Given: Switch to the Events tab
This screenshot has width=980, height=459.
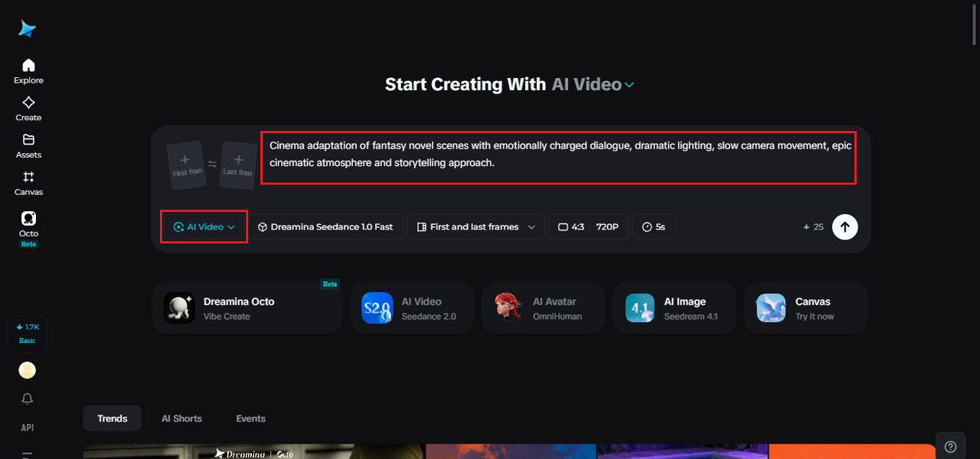Looking at the screenshot, I should tap(250, 418).
